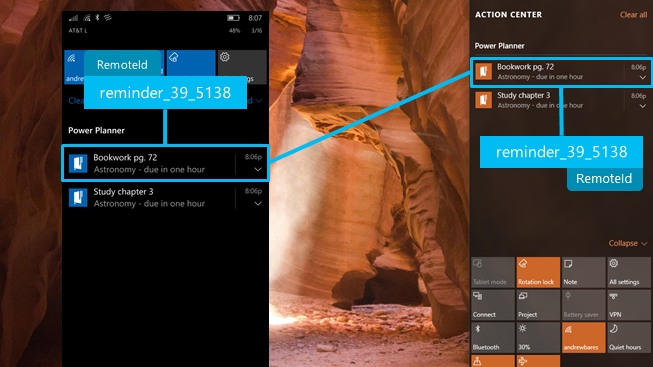The width and height of the screenshot is (653, 367).
Task: Click Clear all in desktop Action Center
Action: (x=633, y=15)
